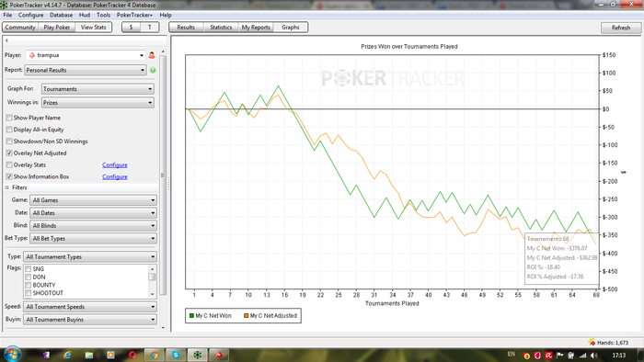Open the PokerTracker+ menu

point(134,16)
